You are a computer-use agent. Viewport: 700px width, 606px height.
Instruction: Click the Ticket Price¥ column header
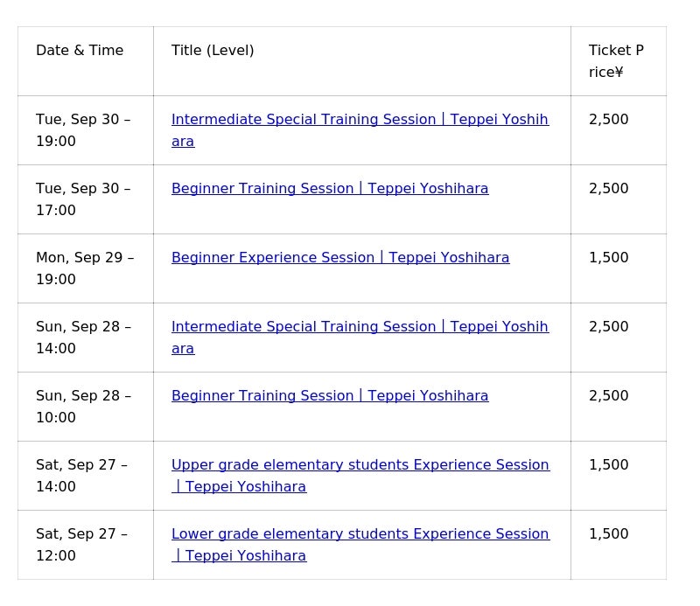tap(616, 61)
